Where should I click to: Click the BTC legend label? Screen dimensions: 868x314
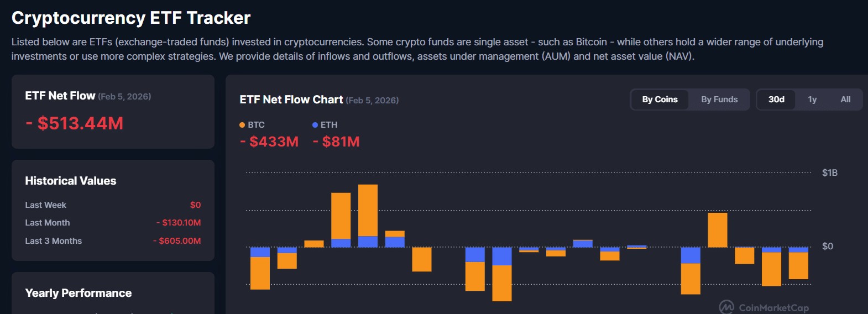pyautogui.click(x=256, y=125)
